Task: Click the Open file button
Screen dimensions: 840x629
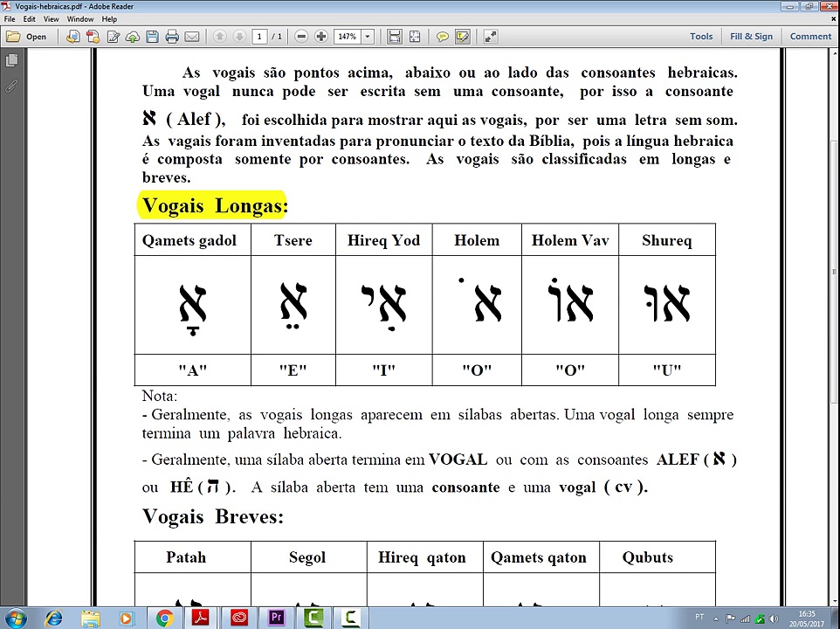Action: tap(27, 37)
